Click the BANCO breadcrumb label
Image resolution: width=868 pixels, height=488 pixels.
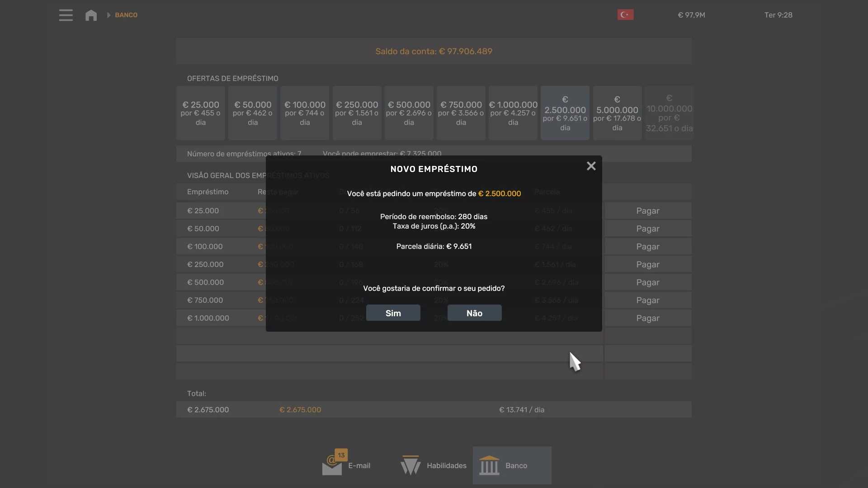pyautogui.click(x=126, y=15)
